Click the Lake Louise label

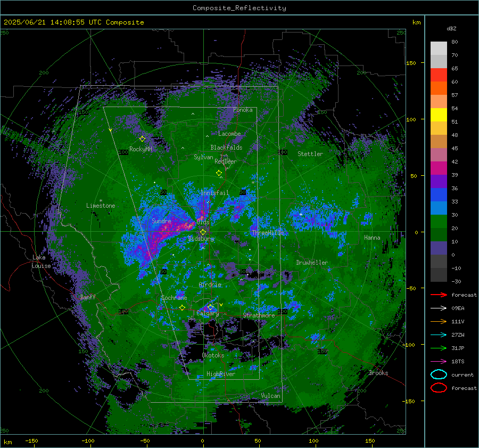41,262
